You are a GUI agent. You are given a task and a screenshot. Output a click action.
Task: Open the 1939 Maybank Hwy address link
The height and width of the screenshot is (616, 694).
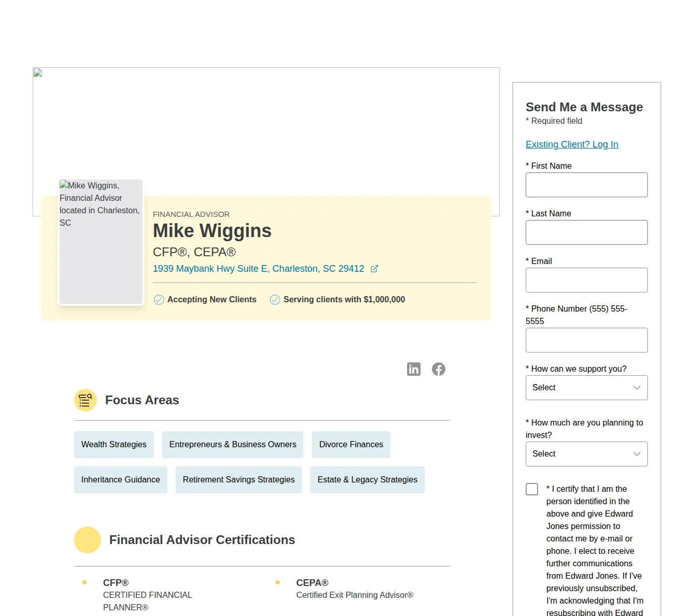(x=258, y=269)
